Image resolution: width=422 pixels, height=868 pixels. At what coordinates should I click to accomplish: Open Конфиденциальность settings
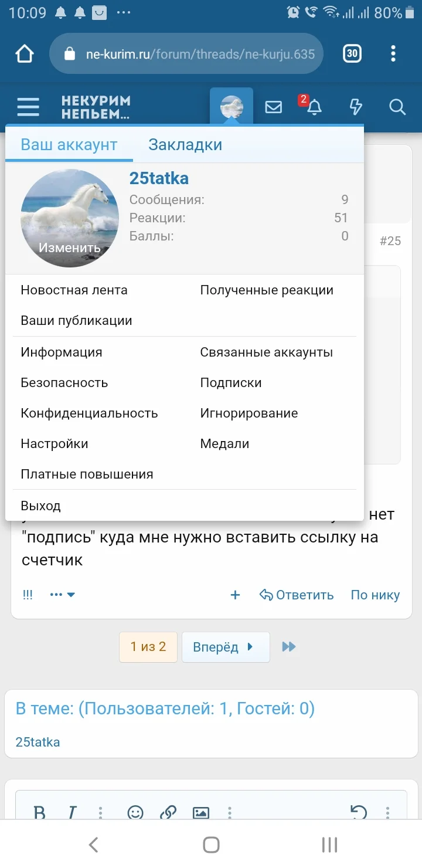coord(89,413)
